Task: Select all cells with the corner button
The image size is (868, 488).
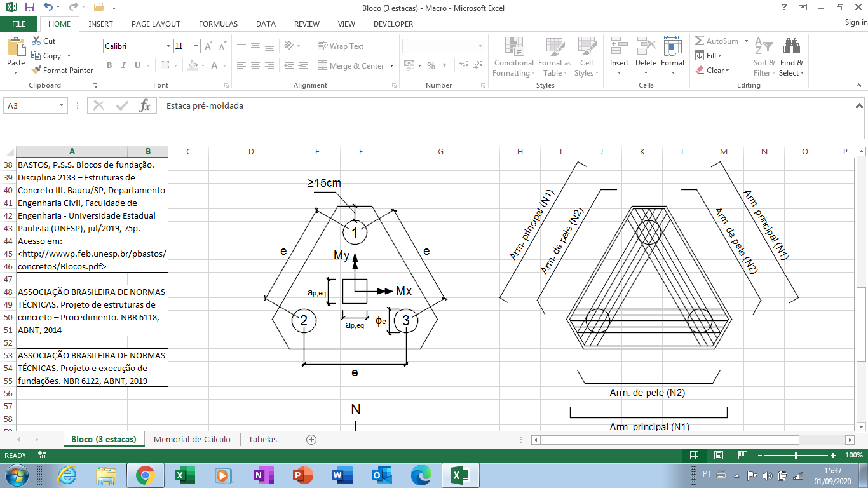Action: (x=8, y=152)
